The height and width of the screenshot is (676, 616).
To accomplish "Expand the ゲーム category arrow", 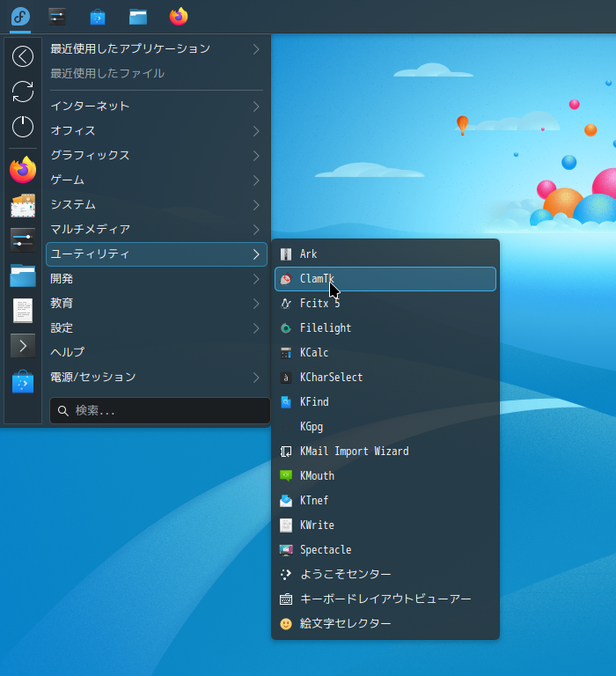I will tap(256, 180).
